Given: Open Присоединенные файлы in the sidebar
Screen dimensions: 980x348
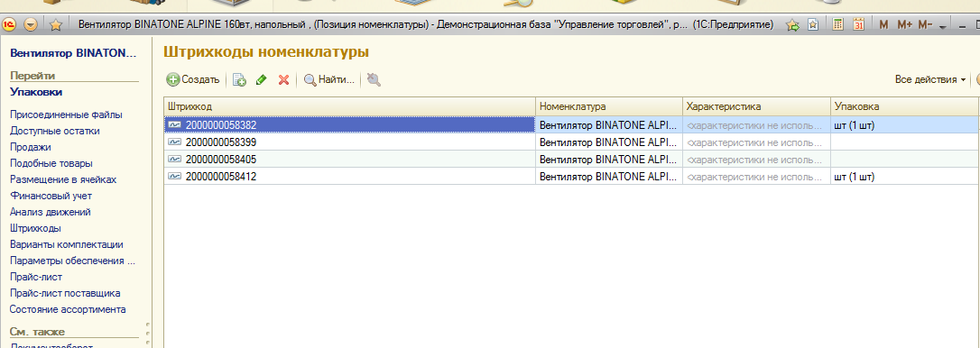Looking at the screenshot, I should click(66, 115).
